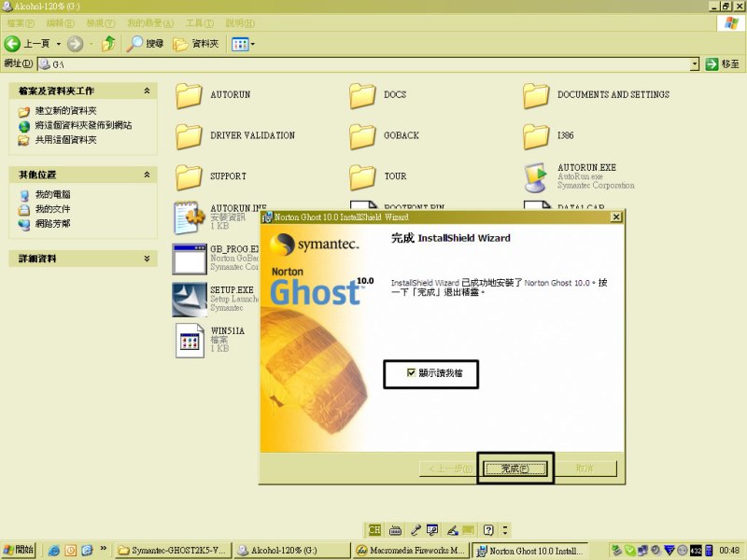Open the language bar options arrow

click(x=505, y=530)
